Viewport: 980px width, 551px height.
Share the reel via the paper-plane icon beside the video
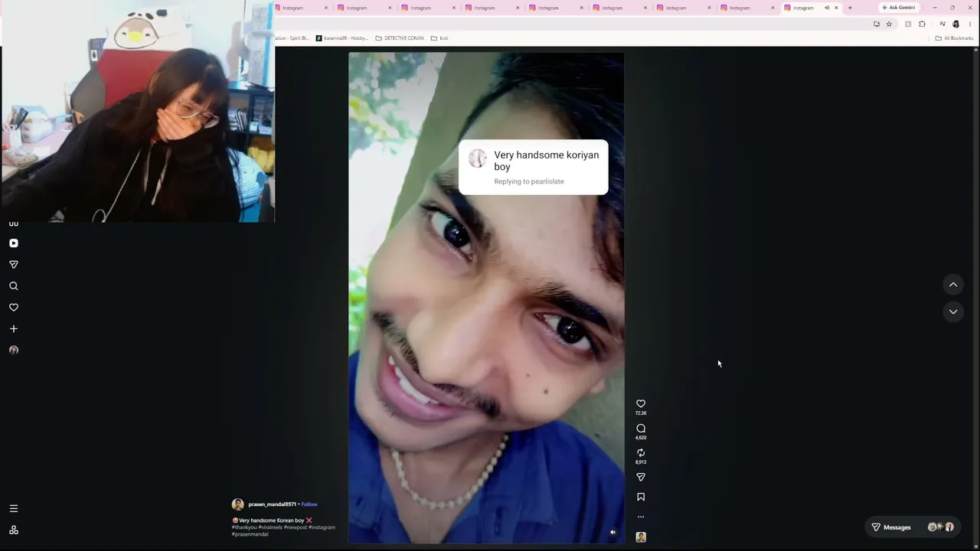(x=641, y=478)
